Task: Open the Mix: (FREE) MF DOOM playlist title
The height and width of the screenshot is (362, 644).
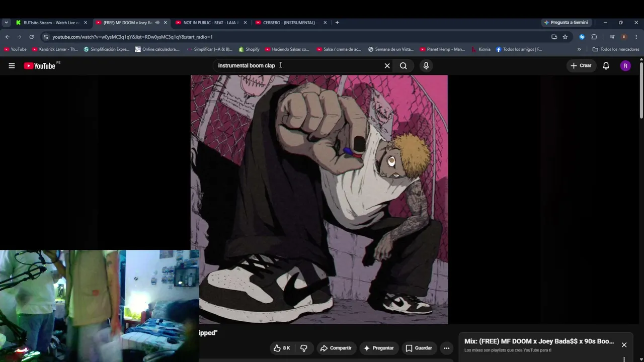Action: pyautogui.click(x=539, y=341)
